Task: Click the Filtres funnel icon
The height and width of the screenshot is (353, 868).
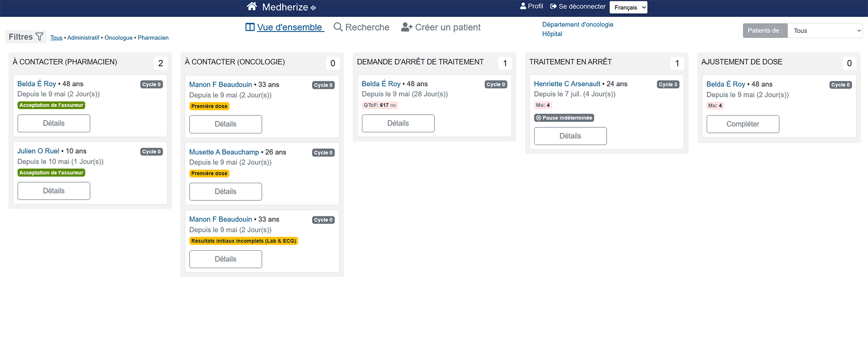Action: [40, 37]
